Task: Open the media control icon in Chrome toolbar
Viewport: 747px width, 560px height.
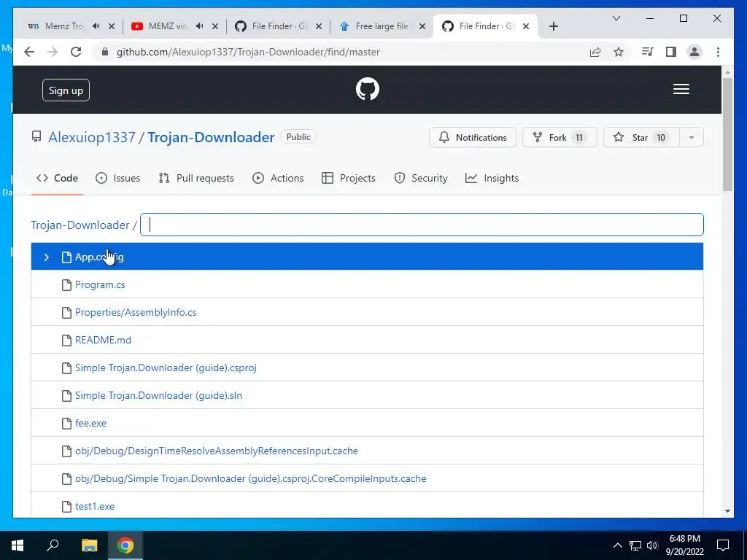Action: pyautogui.click(x=648, y=52)
